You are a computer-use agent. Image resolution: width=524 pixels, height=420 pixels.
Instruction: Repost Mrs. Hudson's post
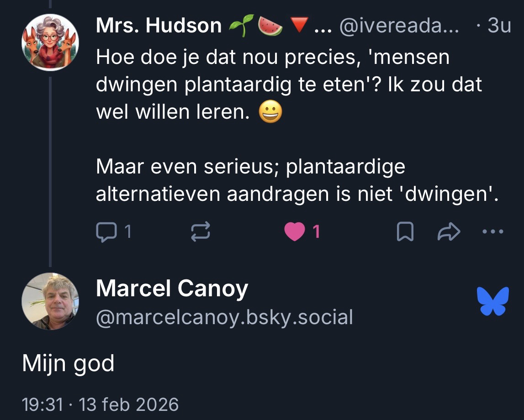200,232
